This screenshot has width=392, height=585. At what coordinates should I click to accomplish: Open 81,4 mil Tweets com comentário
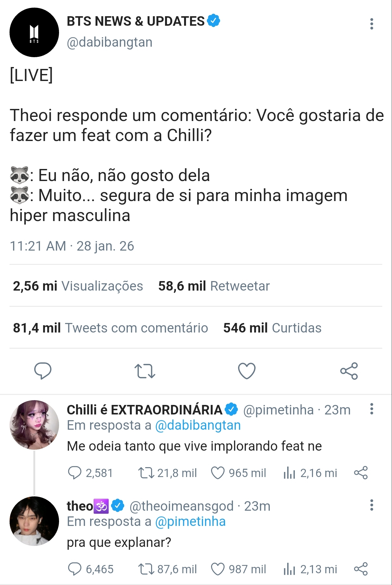pyautogui.click(x=110, y=328)
